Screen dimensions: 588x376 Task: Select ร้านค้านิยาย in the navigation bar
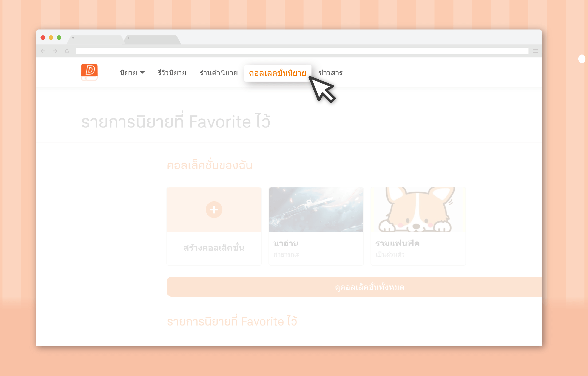[219, 73]
